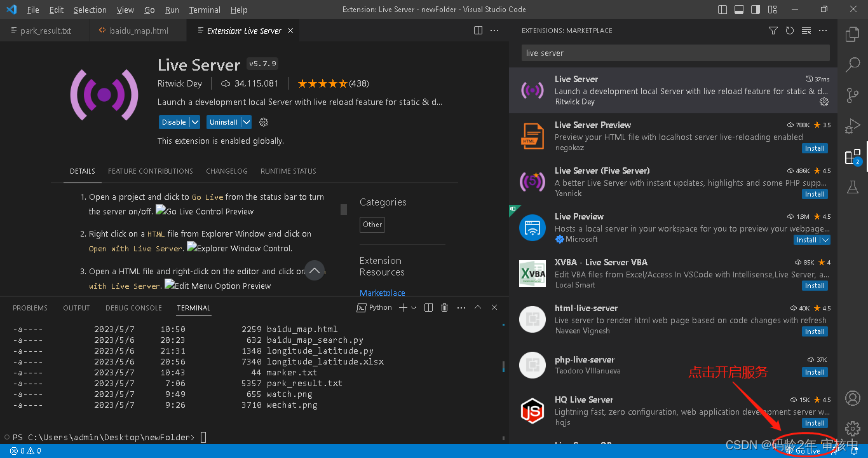This screenshot has height=458, width=868.
Task: Click the Uninstall extension button
Action: click(x=224, y=122)
